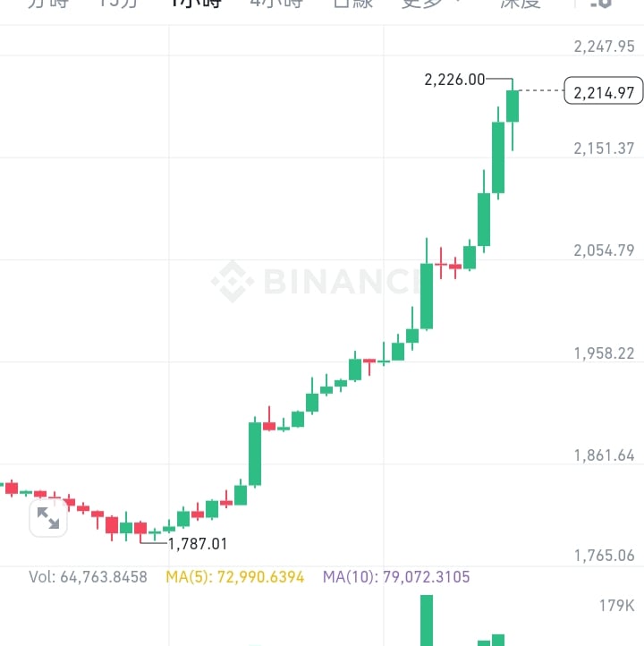This screenshot has height=646, width=644.
Task: Select the 4小時 interval tab
Action: coord(276,4)
